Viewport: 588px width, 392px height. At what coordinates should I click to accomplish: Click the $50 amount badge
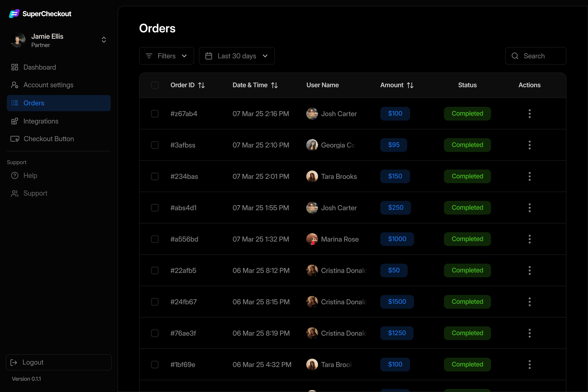point(394,270)
